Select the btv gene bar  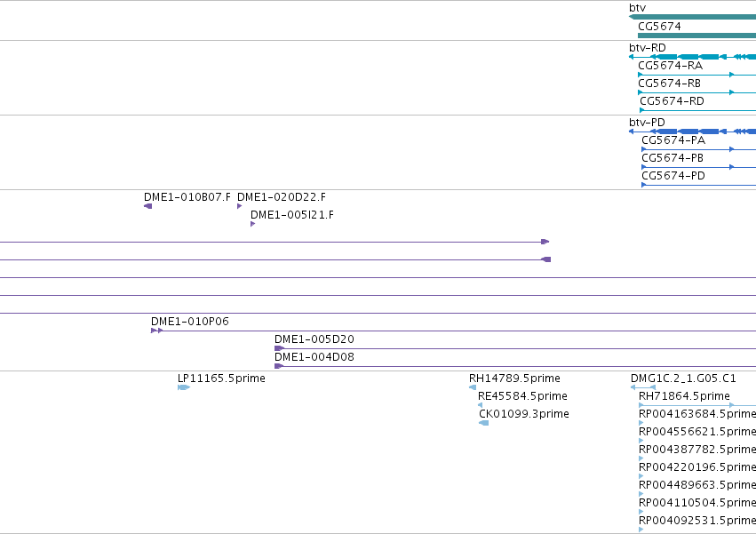tap(692, 17)
